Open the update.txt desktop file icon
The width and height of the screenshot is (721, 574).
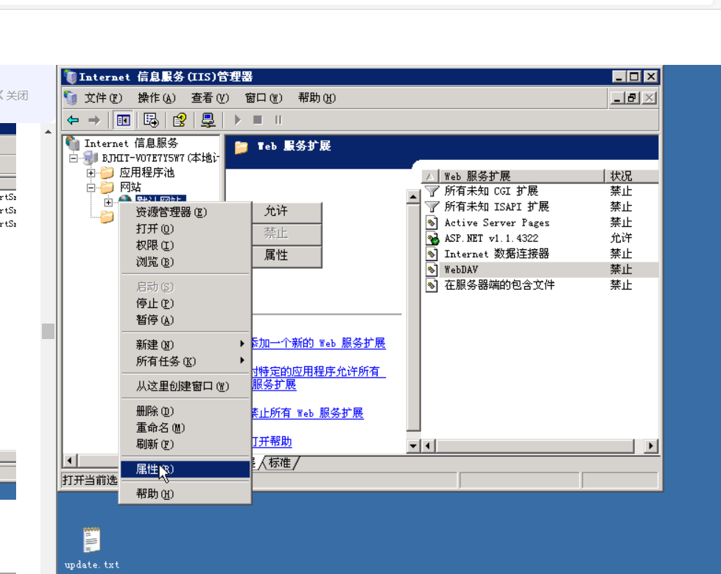[x=92, y=540]
